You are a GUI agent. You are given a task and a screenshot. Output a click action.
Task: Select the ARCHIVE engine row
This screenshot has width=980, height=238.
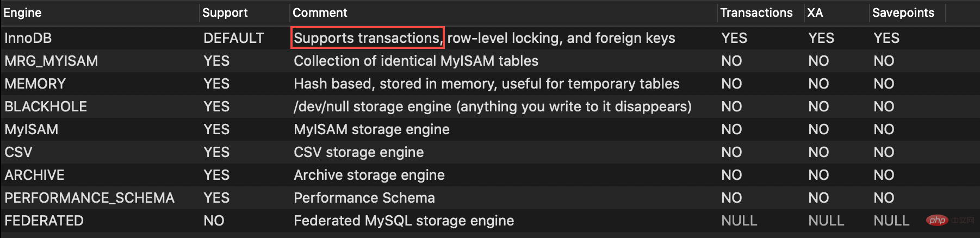34,175
